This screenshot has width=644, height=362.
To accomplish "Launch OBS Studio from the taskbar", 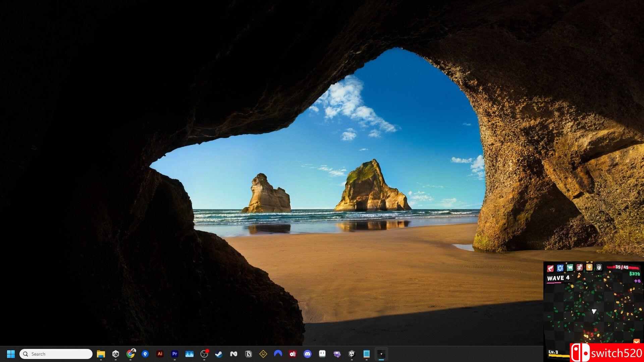I will 204,354.
